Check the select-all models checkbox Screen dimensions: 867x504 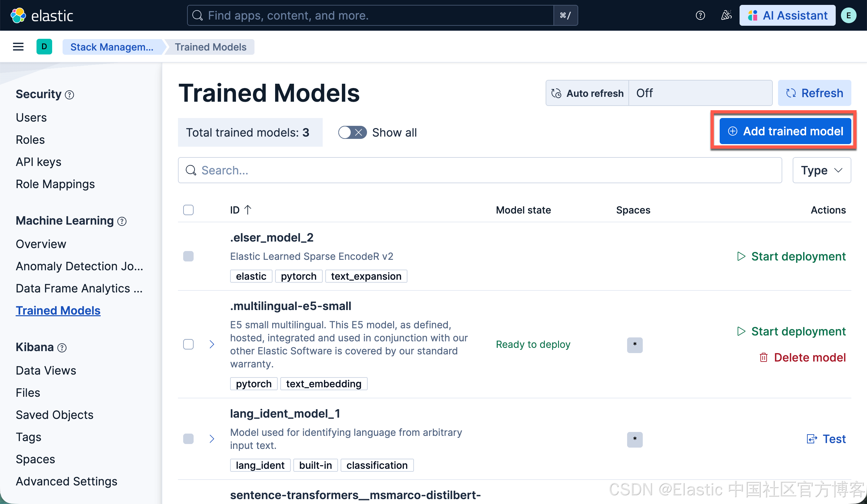(188, 210)
